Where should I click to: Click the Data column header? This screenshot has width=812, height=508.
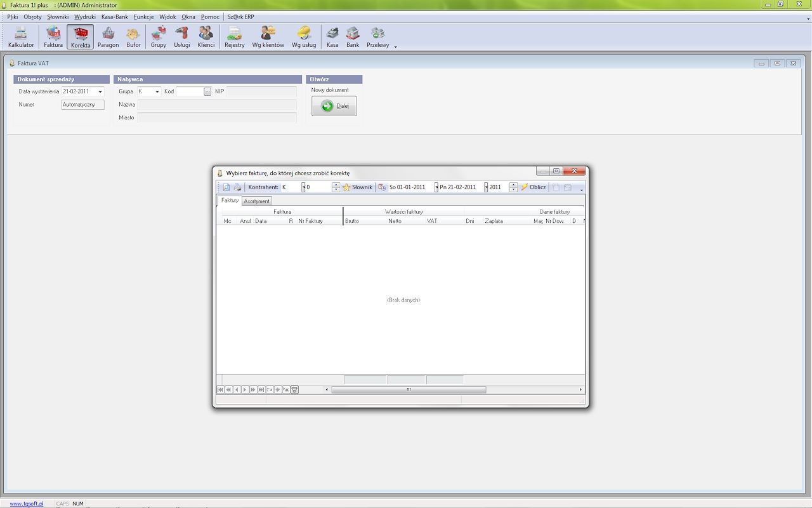coord(270,221)
